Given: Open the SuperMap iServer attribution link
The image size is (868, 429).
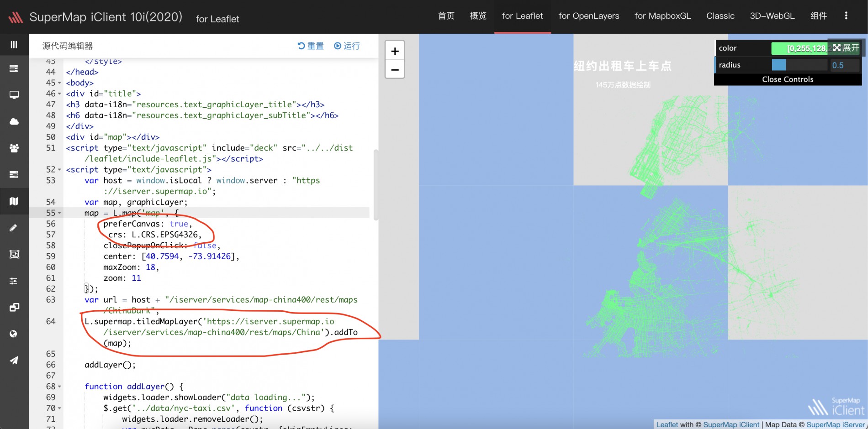Looking at the screenshot, I should (x=836, y=424).
